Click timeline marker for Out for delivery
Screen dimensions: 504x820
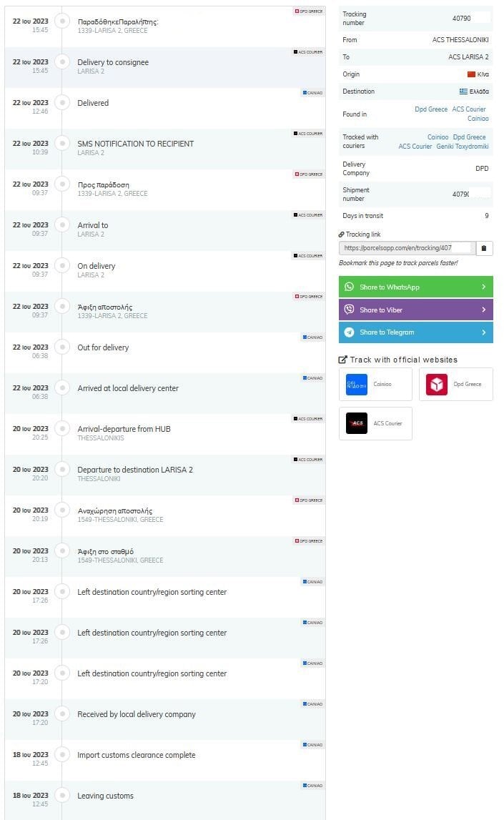[x=62, y=347]
